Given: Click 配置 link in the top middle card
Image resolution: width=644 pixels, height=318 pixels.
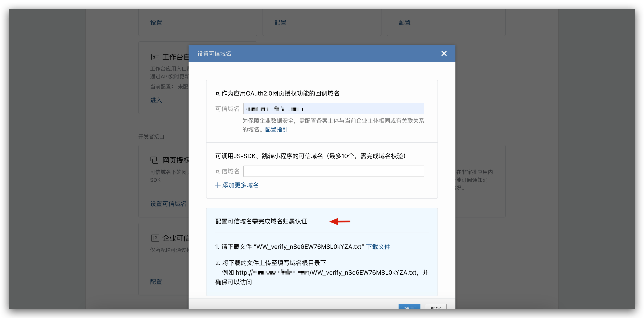Looking at the screenshot, I should (280, 23).
